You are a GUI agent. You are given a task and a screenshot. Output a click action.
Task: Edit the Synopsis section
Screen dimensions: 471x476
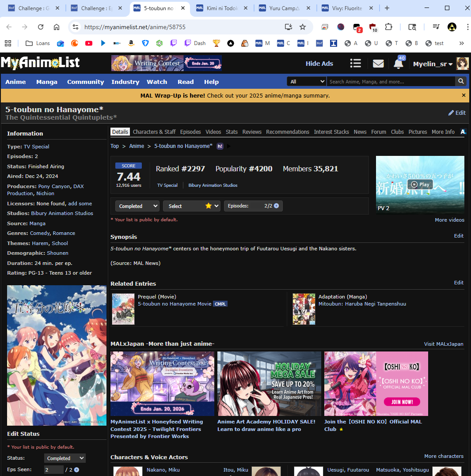pos(459,236)
